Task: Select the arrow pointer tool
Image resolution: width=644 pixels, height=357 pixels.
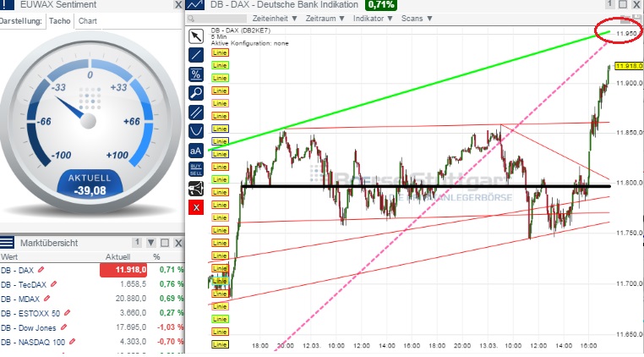Action: 196,36
